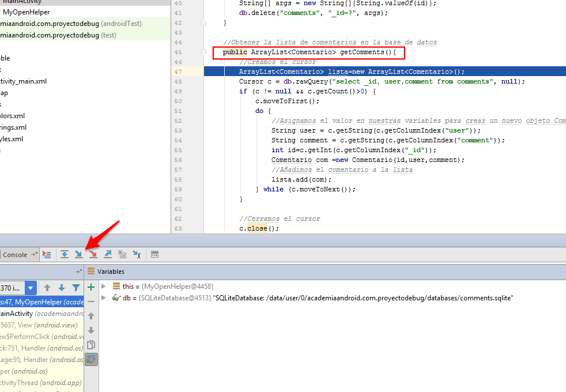Click hide icon on Frames panel header

click(x=78, y=272)
